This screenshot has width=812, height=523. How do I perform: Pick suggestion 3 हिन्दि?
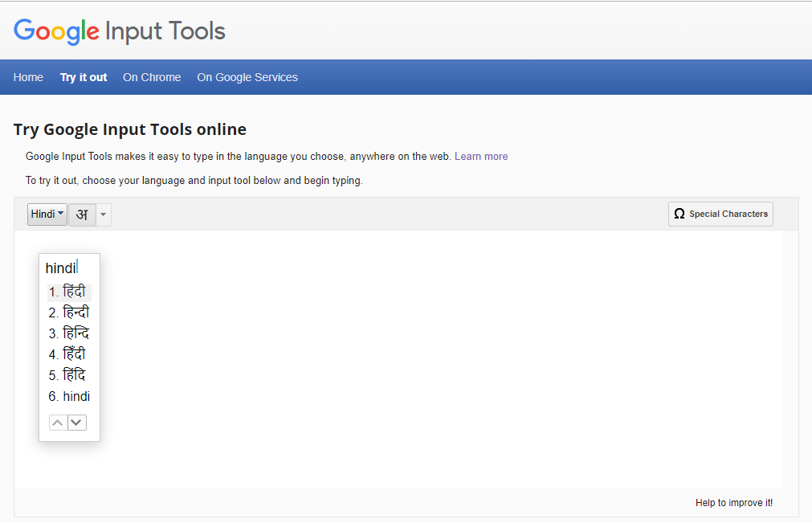(x=69, y=333)
